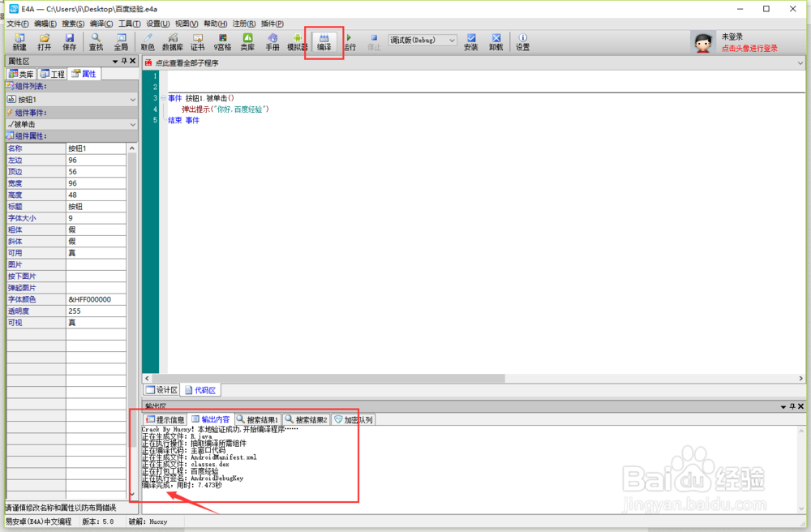Pin the 属性区 panel
The width and height of the screenshot is (811, 532).
pos(124,61)
